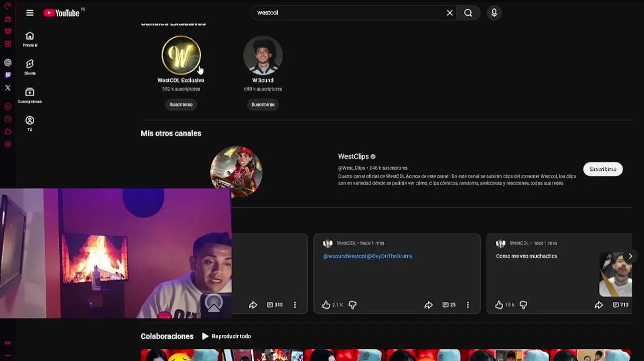
Task: Share the @wsoundwestcol post
Action: pyautogui.click(x=428, y=305)
